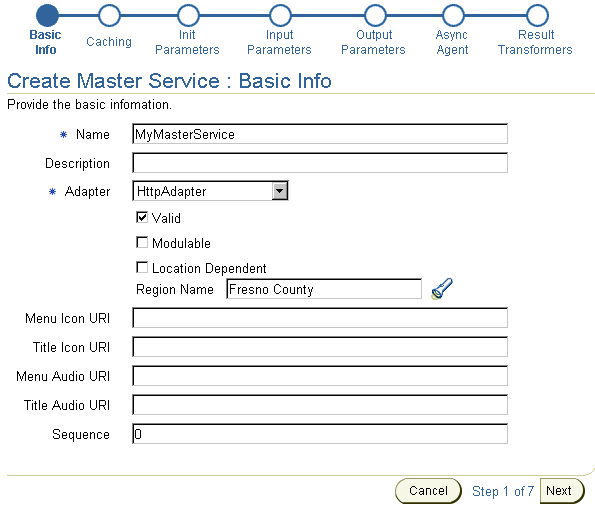The height and width of the screenshot is (509, 595).
Task: Focus the Name input field
Action: click(x=320, y=134)
